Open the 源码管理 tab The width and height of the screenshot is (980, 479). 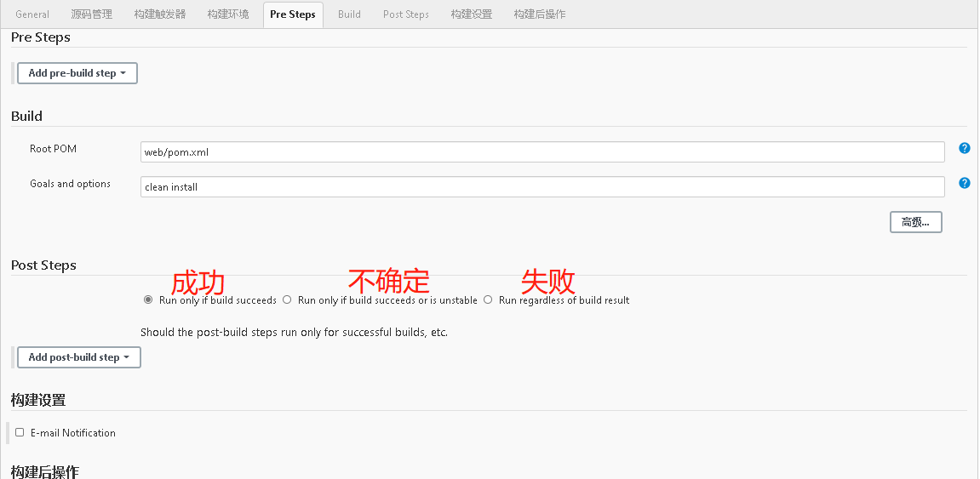(x=91, y=14)
